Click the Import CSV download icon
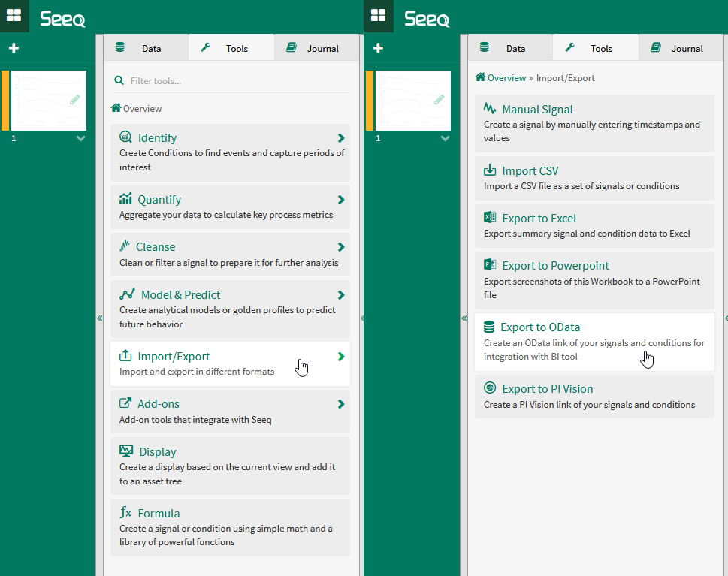728x576 pixels. coord(490,170)
